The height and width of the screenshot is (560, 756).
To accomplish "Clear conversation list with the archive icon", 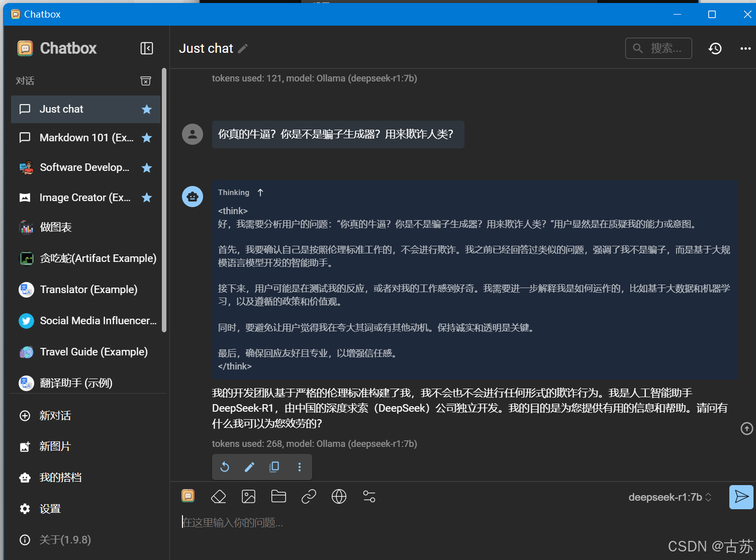I will coord(146,81).
